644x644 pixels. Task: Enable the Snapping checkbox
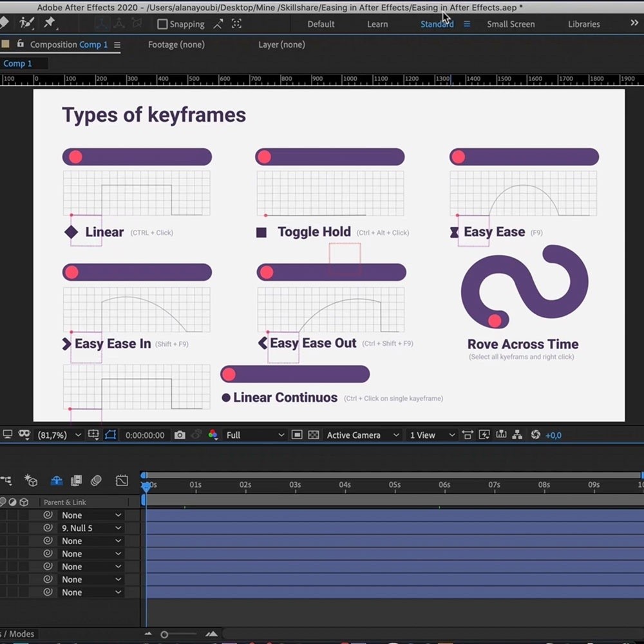point(162,24)
